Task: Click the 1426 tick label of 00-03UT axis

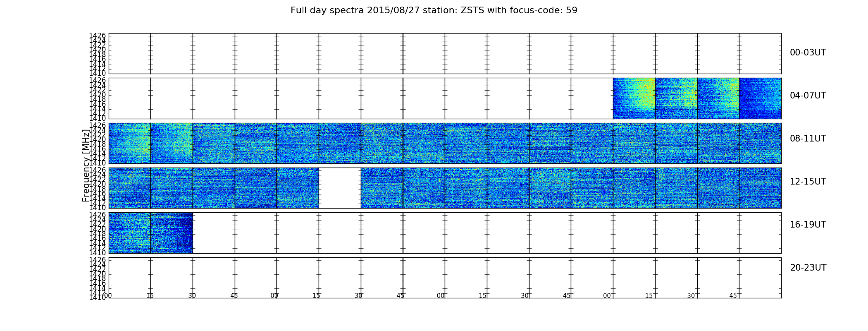Action: coord(98,36)
